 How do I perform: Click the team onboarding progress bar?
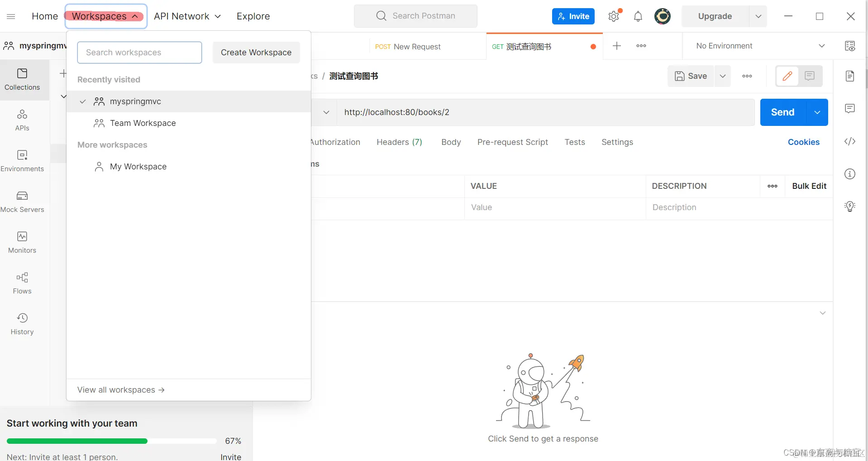click(x=111, y=441)
